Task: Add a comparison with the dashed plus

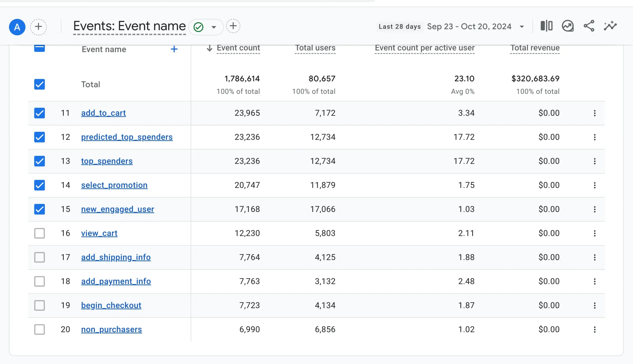Action: point(38,27)
